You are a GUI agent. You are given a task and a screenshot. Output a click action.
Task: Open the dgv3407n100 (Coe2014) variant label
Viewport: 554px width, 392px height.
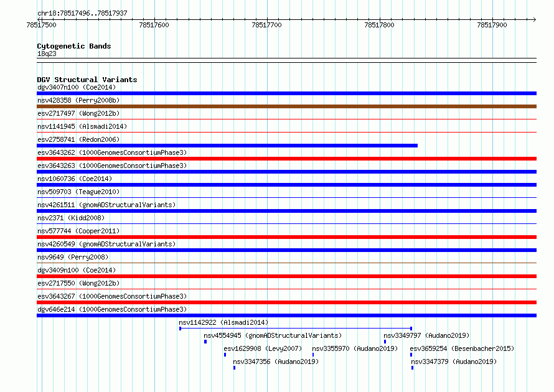[77, 87]
